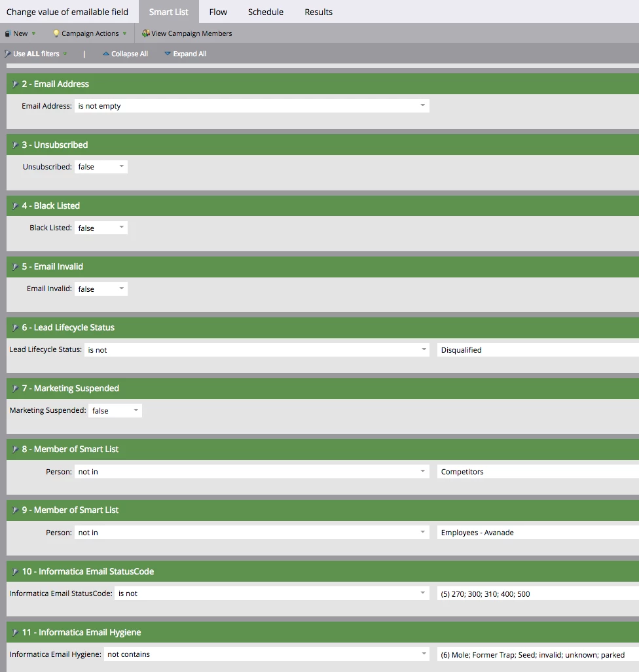
Task: Switch to the Results tab
Action: pyautogui.click(x=319, y=12)
